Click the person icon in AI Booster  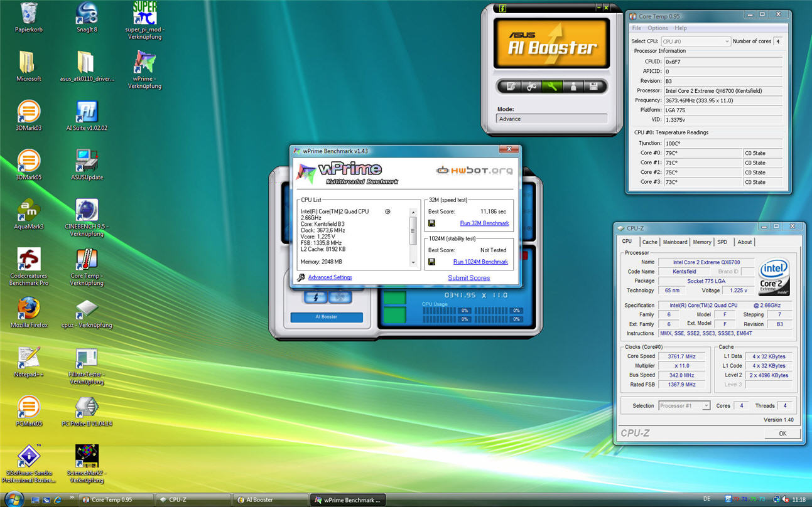click(573, 86)
